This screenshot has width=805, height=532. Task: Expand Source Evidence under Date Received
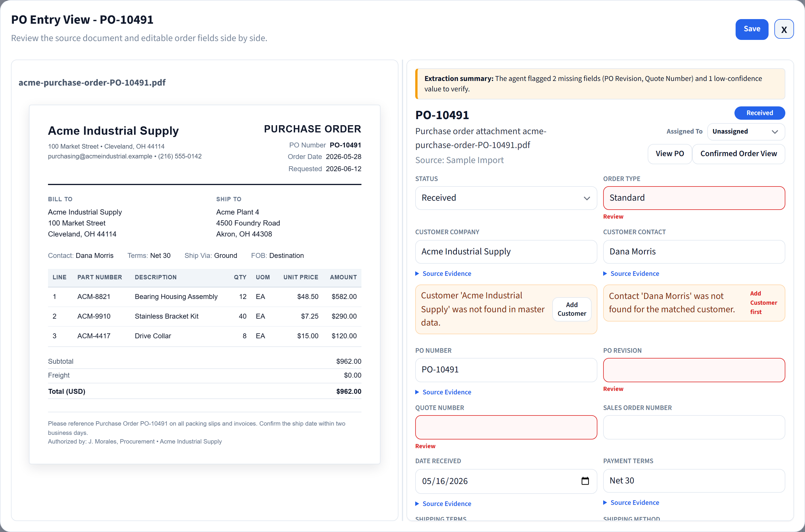coord(443,503)
